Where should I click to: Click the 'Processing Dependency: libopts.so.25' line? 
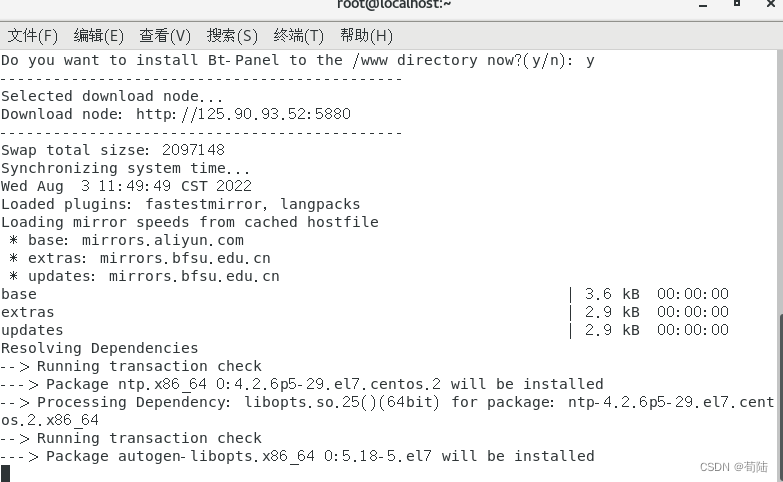coord(388,411)
